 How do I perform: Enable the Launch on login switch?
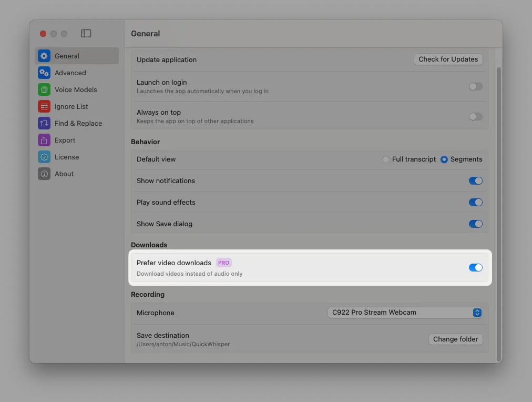click(x=475, y=87)
